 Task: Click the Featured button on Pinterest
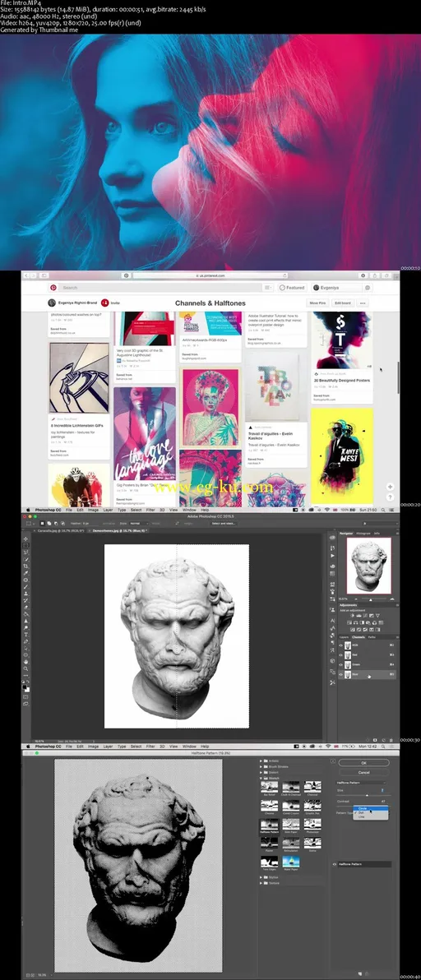(x=293, y=288)
